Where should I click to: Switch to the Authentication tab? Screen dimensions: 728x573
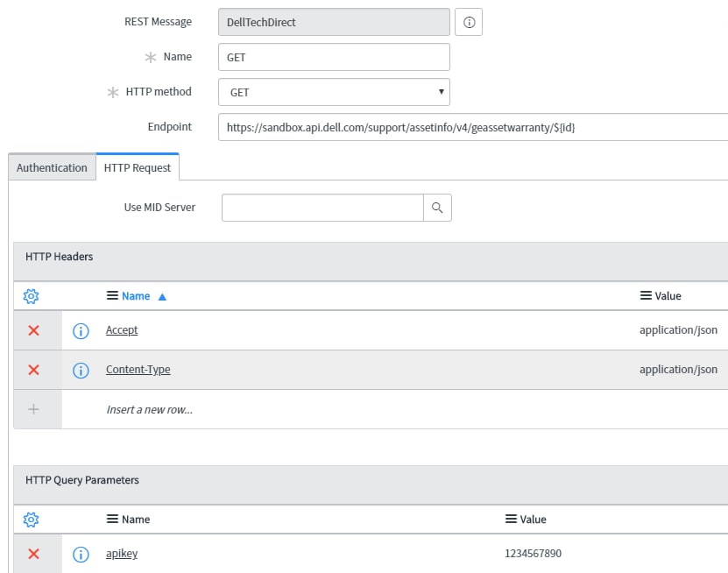(51, 167)
